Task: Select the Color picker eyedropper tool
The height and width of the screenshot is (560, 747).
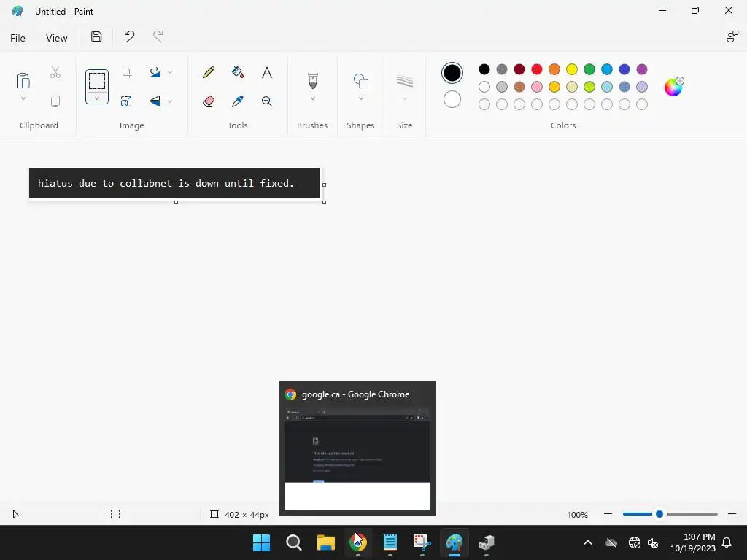Action: (x=238, y=101)
